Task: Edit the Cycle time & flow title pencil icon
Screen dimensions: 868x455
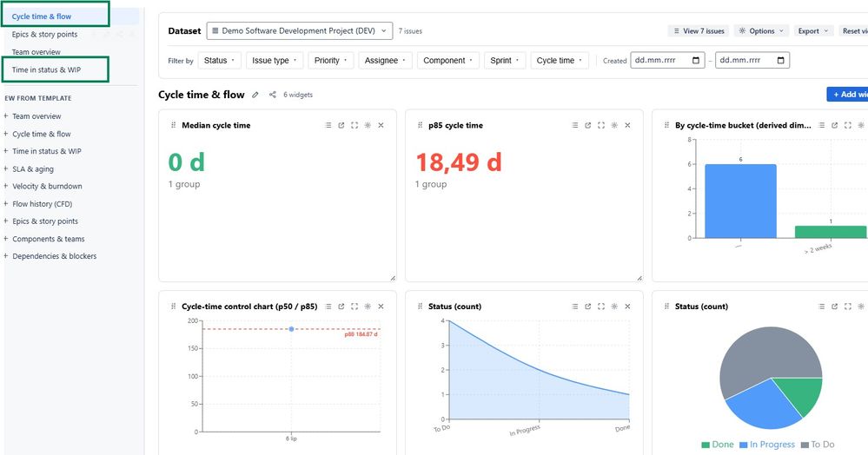Action: 255,95
